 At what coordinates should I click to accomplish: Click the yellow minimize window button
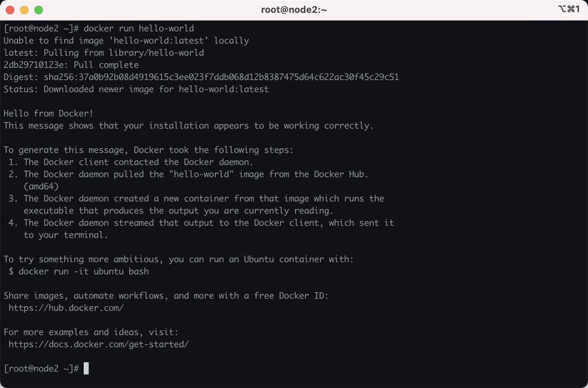click(24, 10)
